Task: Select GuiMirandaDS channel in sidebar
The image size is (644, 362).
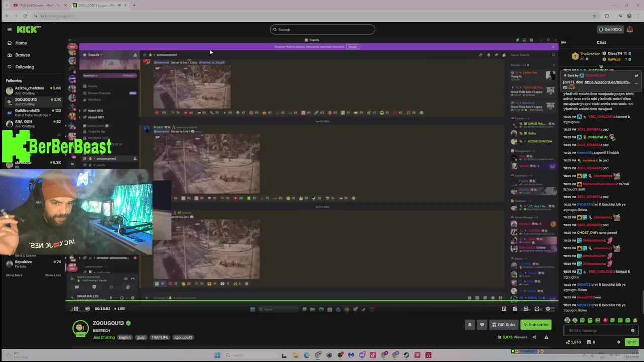Action: [33, 113]
